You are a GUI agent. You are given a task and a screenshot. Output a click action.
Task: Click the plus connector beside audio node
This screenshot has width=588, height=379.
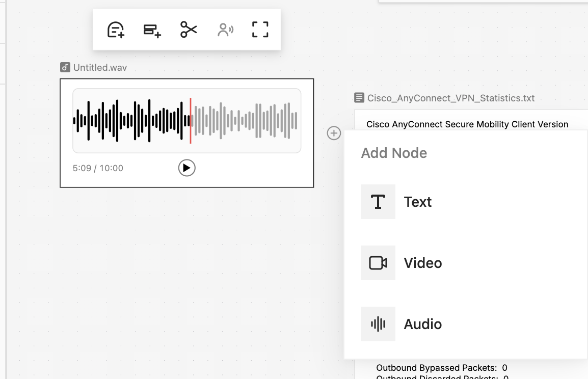pos(334,133)
